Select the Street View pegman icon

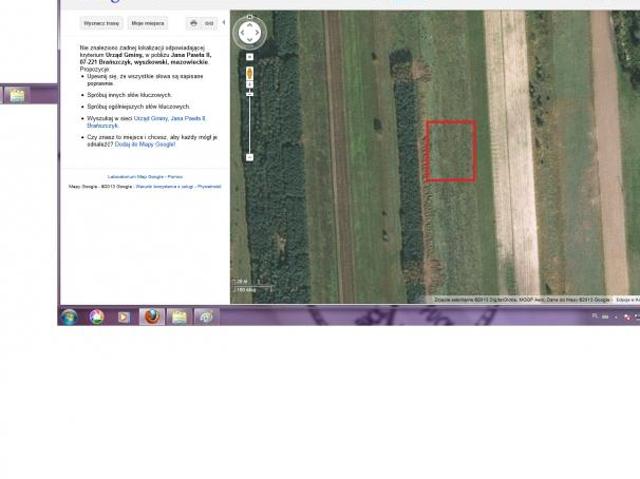tap(250, 73)
